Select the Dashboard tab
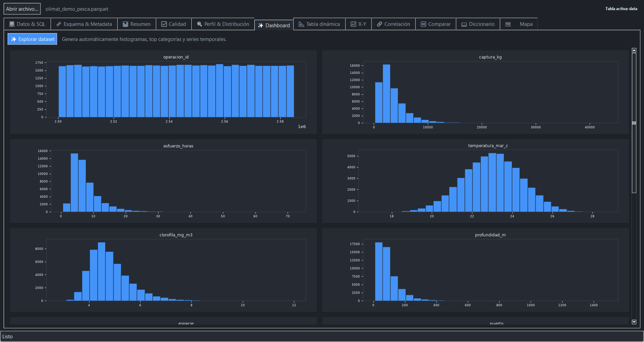The height and width of the screenshot is (342, 644). [x=274, y=25]
